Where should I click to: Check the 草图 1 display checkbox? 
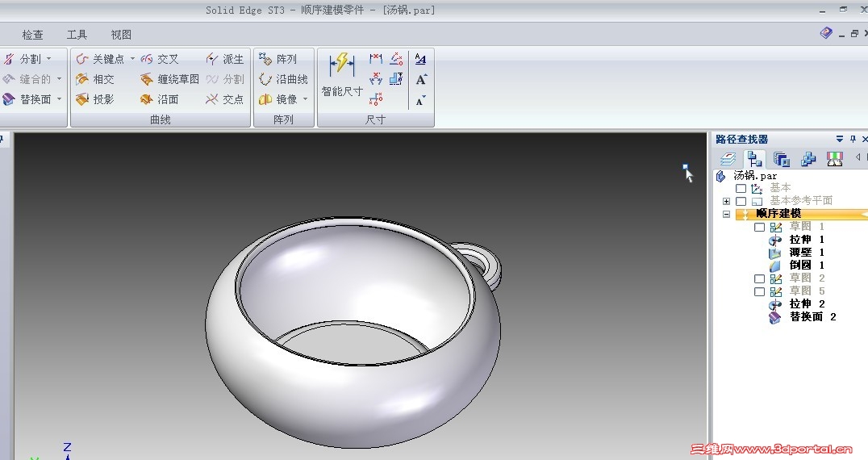coord(760,227)
